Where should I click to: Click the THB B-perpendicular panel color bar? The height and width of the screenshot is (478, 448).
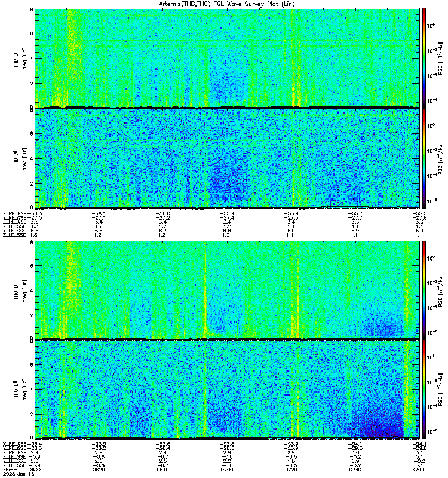click(424, 58)
